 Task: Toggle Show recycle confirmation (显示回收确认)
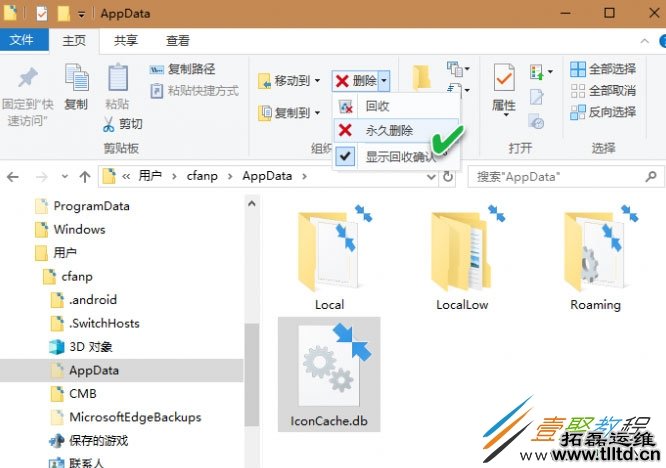tap(396, 156)
